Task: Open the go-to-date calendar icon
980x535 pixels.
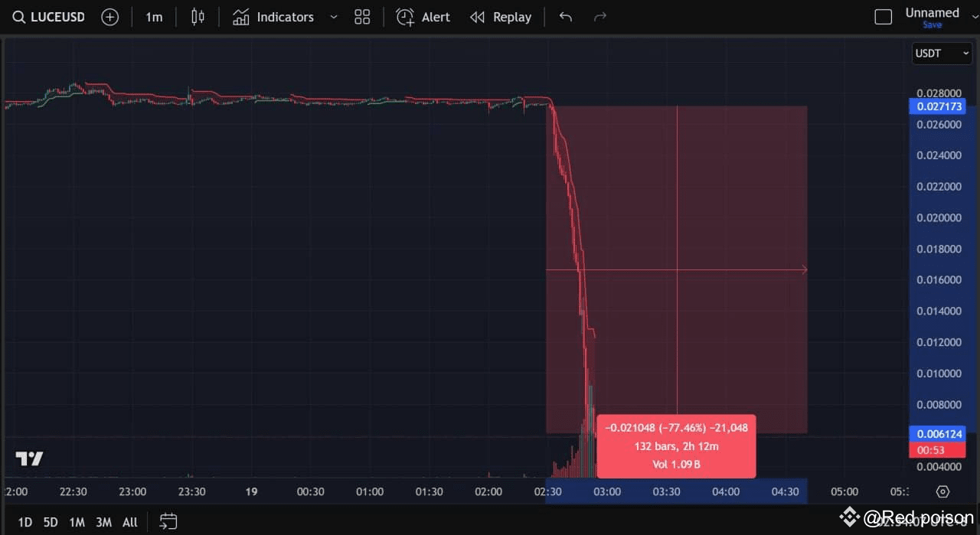Action: [168, 521]
